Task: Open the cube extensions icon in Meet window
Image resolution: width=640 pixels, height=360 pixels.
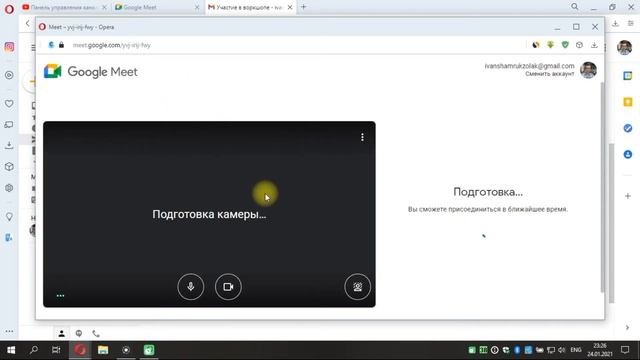Action: coord(579,45)
